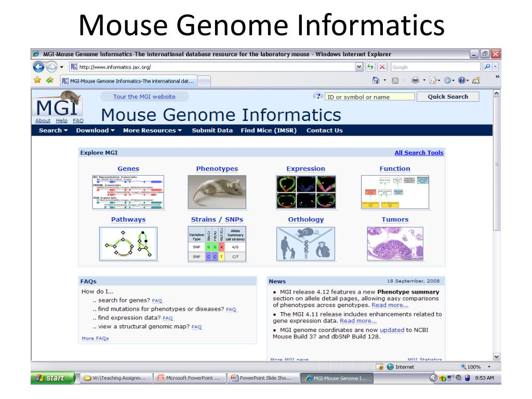Image resolution: width=532 pixels, height=399 pixels.
Task: Click the Internet zone globe icon
Action: tap(390, 367)
